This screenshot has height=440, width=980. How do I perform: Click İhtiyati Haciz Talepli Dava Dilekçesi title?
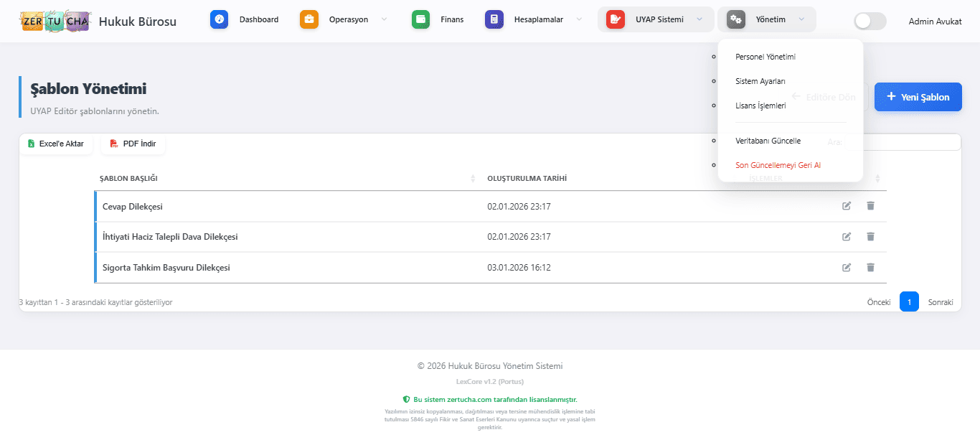click(170, 237)
